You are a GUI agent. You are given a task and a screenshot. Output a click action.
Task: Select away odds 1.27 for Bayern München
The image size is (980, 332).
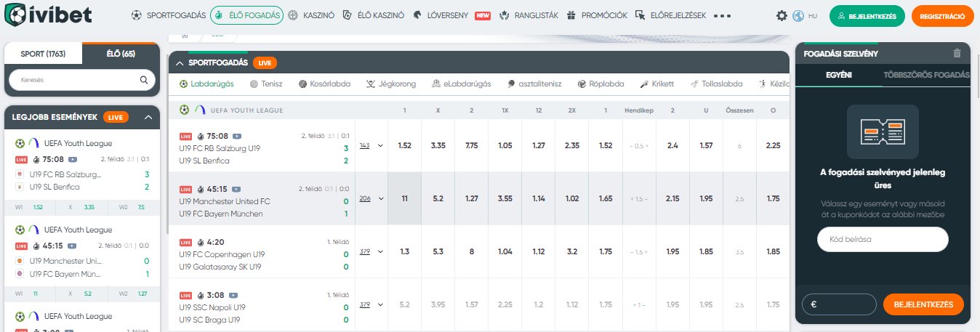(x=472, y=198)
